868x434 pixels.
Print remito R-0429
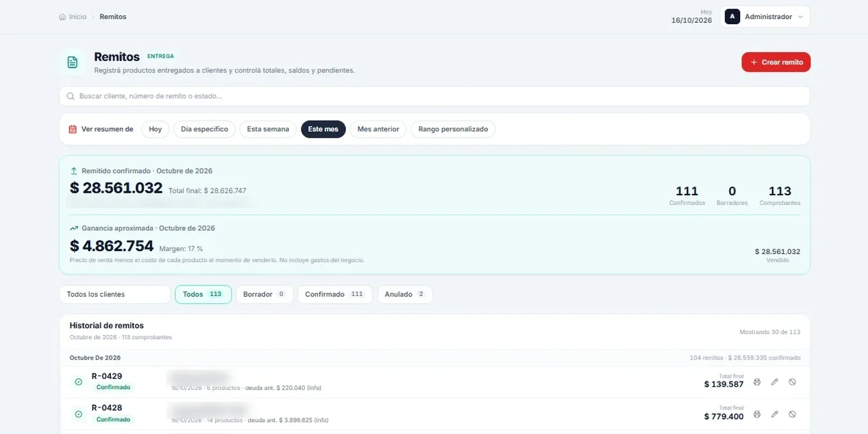757,382
